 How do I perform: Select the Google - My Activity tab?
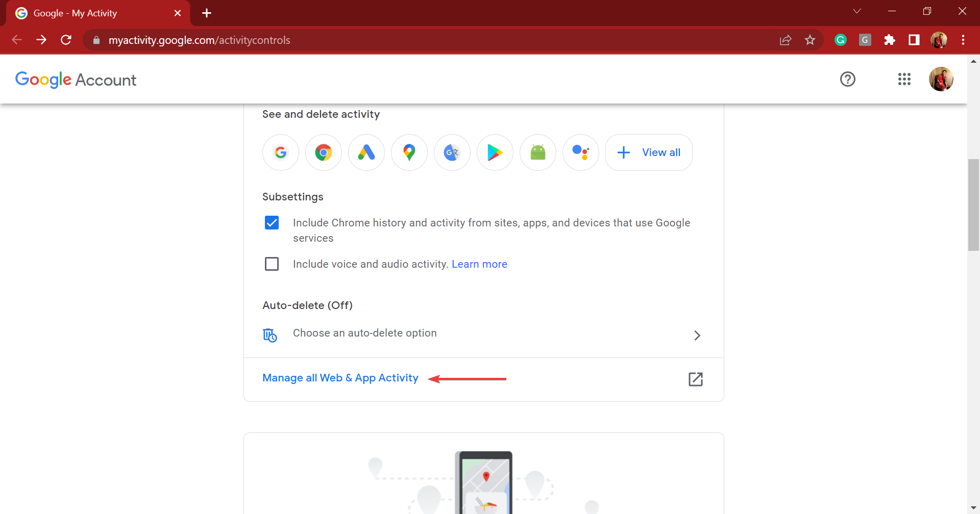(98, 13)
